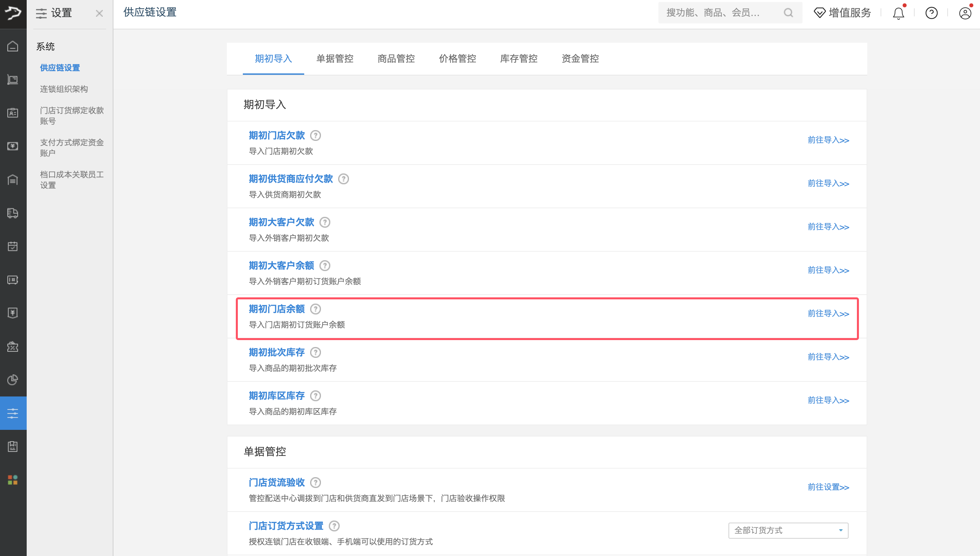Open 连锁组织架构 in settings menu

click(x=64, y=89)
